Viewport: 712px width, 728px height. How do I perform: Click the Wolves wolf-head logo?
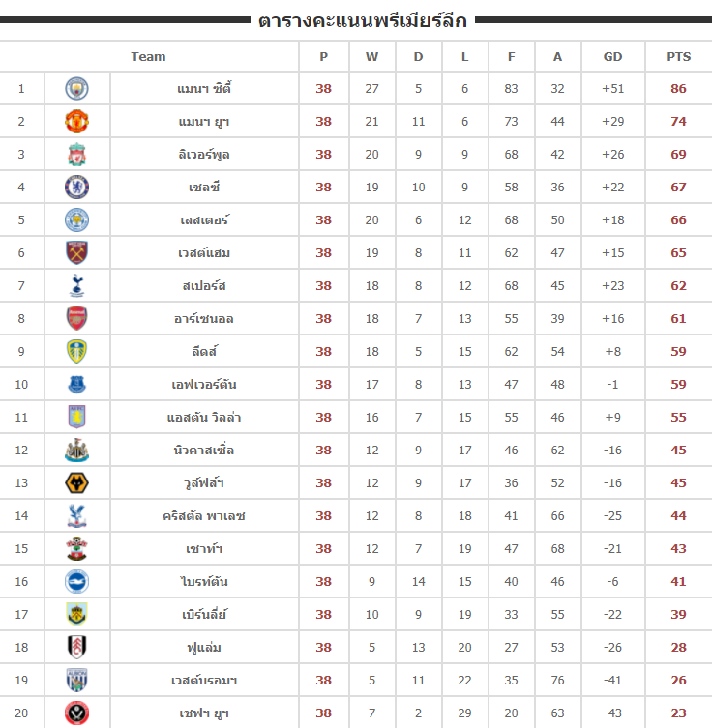76,482
